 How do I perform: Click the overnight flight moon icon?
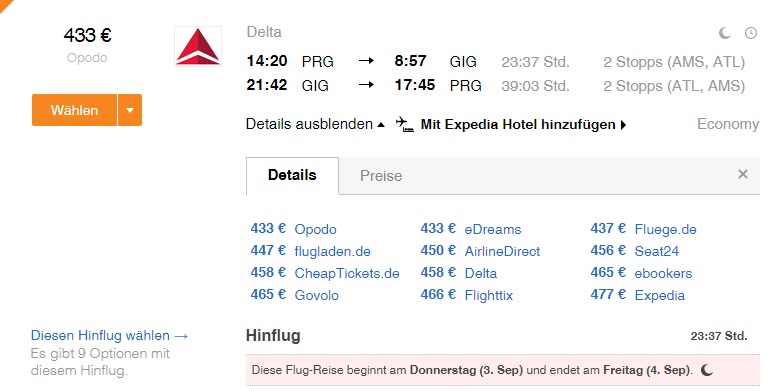724,33
